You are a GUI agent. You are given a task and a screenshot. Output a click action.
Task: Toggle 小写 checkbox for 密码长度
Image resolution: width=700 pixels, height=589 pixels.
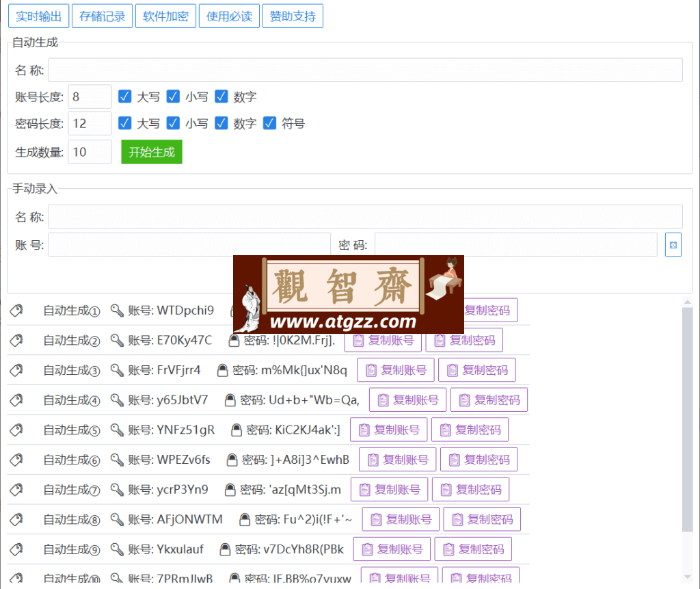(173, 123)
